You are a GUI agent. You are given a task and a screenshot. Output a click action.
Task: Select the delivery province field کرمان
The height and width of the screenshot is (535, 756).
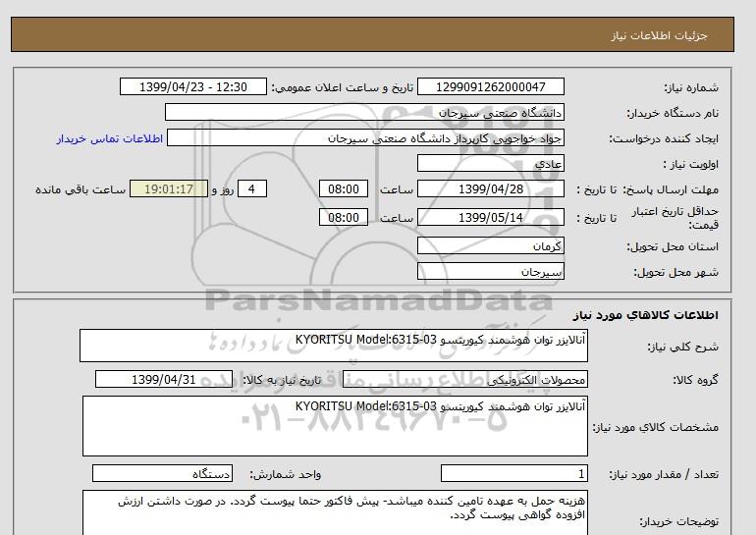click(x=490, y=245)
